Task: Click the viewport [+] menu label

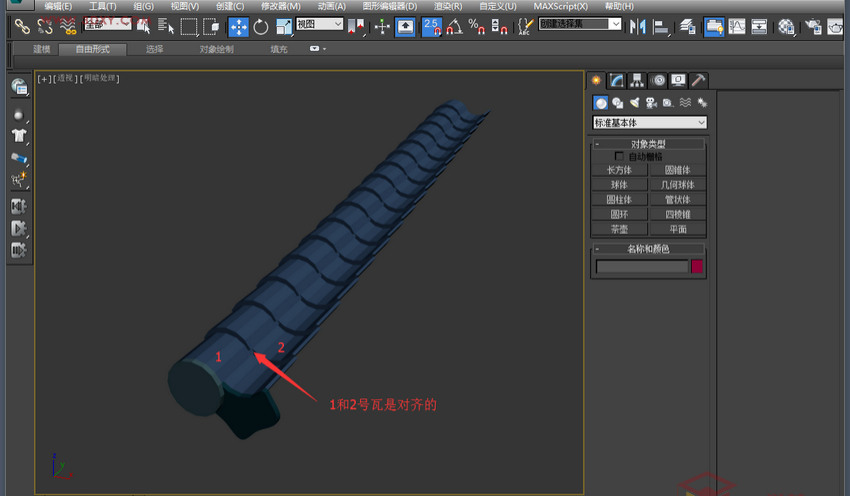Action: point(44,79)
